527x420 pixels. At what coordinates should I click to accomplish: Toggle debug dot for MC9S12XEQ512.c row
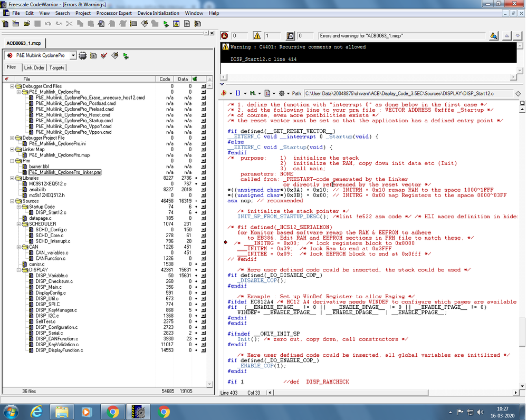(x=196, y=184)
